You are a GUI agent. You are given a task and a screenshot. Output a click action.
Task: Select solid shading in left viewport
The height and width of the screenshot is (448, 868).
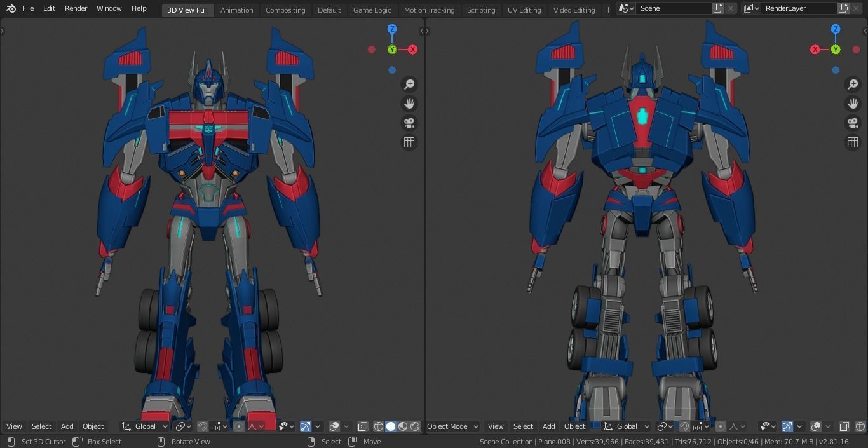[x=391, y=426]
